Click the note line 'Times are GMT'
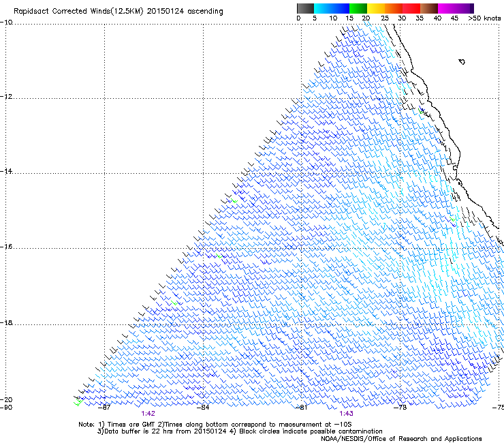This screenshot has width=504, height=443. (x=131, y=425)
